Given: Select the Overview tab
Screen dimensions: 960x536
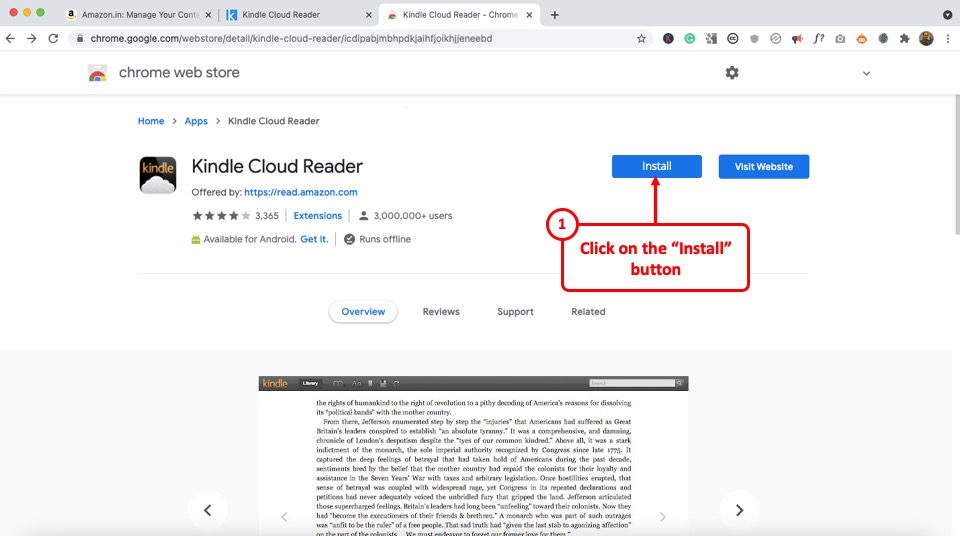Looking at the screenshot, I should (363, 312).
